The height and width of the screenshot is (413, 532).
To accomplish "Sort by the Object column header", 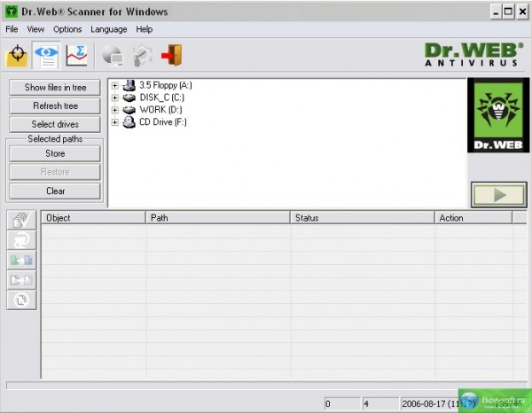I will [93, 218].
